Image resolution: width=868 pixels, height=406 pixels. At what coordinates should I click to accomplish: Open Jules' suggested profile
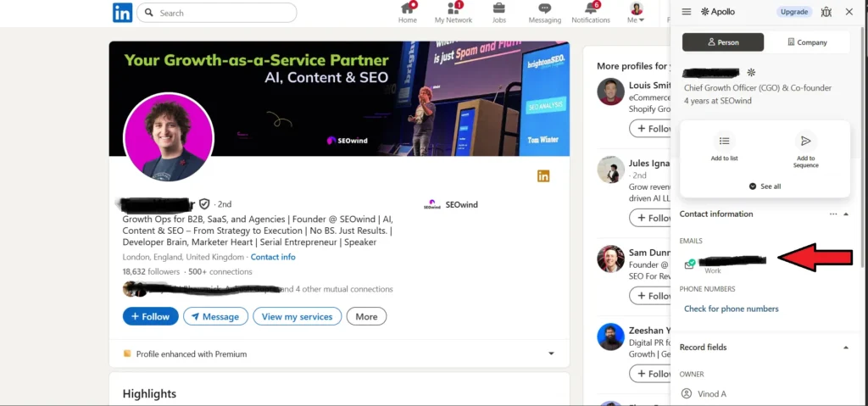pos(649,164)
